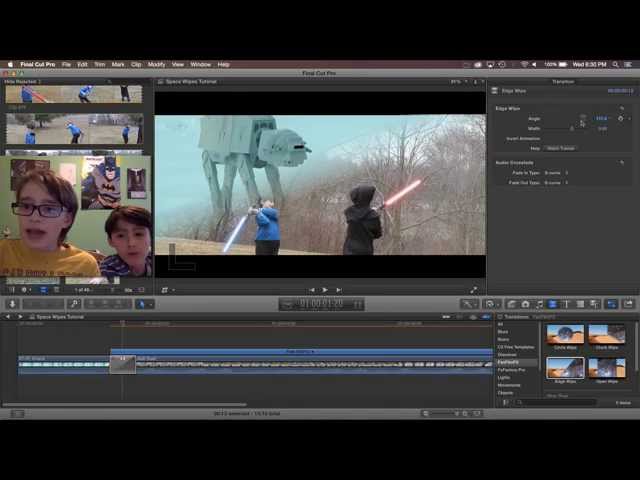Jump to the previous edit in viewer
The height and width of the screenshot is (480, 640).
(312, 290)
